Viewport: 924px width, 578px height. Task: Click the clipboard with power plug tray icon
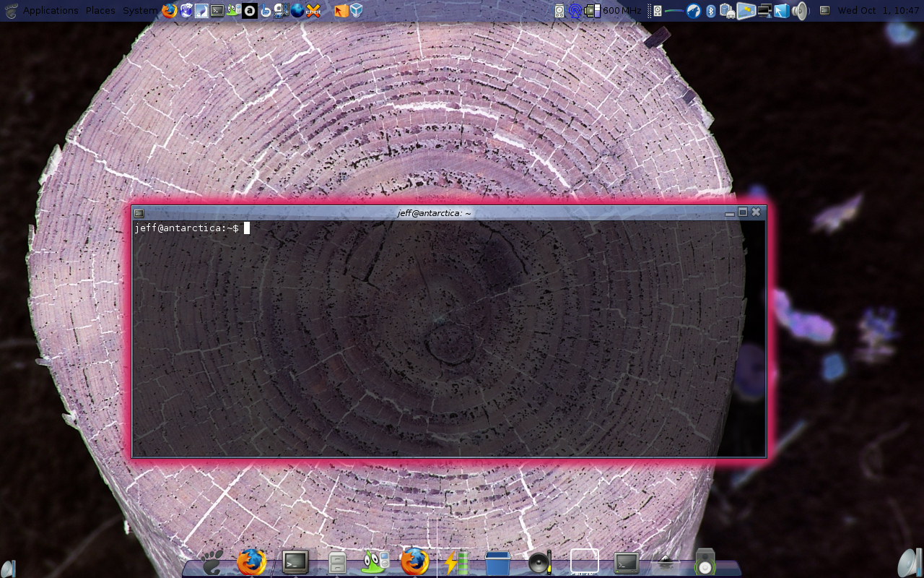pos(727,11)
